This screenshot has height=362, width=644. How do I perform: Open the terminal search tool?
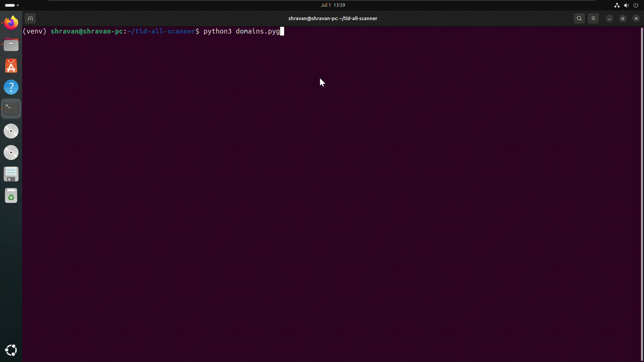[579, 19]
